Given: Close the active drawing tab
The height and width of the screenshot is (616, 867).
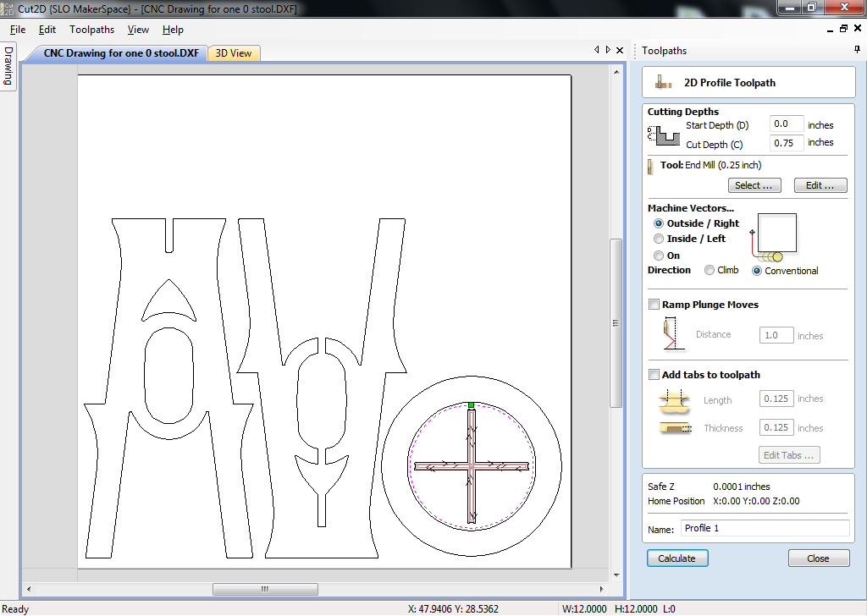Looking at the screenshot, I should [x=620, y=50].
